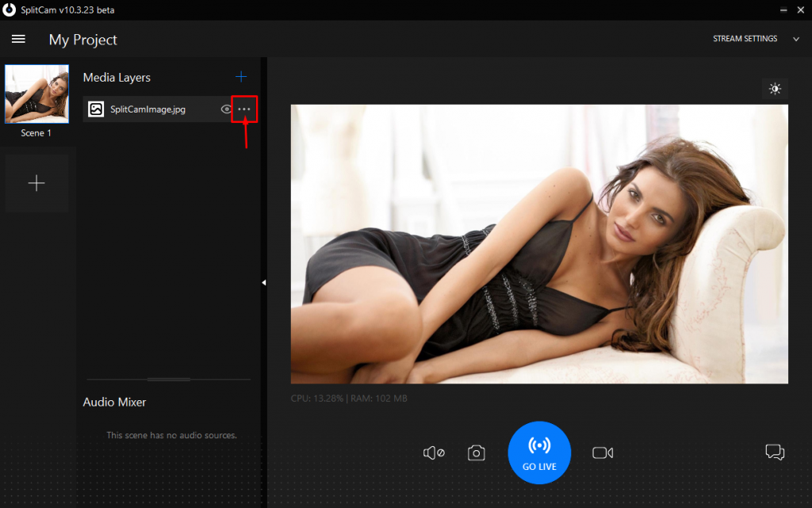This screenshot has width=812, height=508.
Task: Minimize the SplitCam window
Action: 783,10
